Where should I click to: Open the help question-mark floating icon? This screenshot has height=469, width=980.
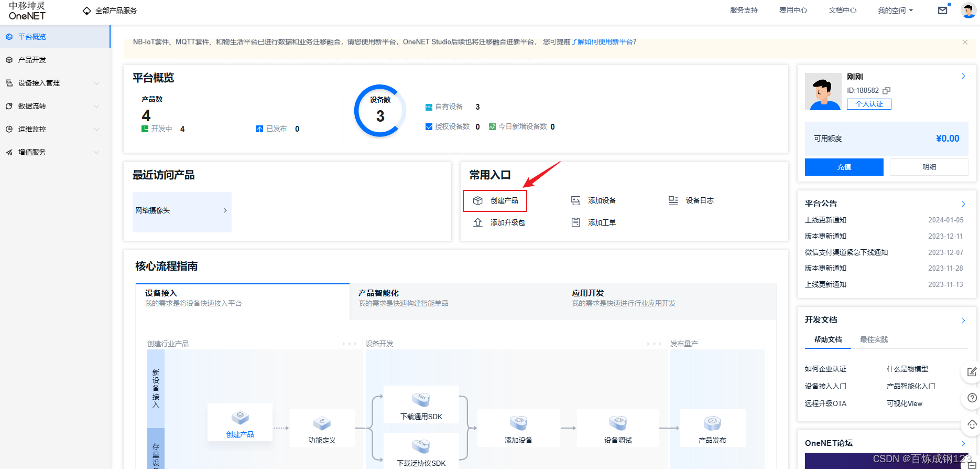coord(971,398)
